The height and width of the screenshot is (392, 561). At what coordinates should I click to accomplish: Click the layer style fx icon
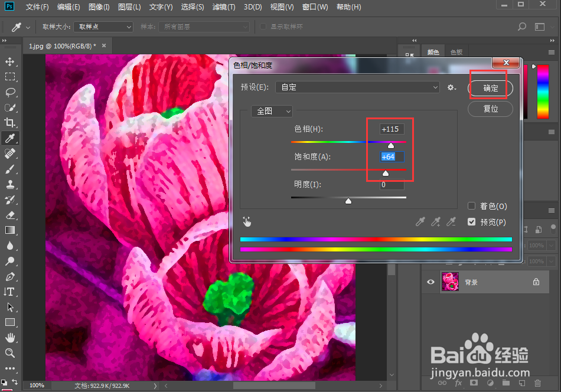(458, 383)
